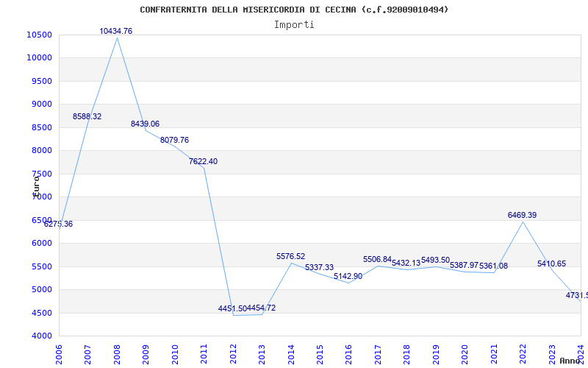This screenshot has width=588, height=368.
Task: Click the 2020 x-axis year
Action: pos(465,355)
